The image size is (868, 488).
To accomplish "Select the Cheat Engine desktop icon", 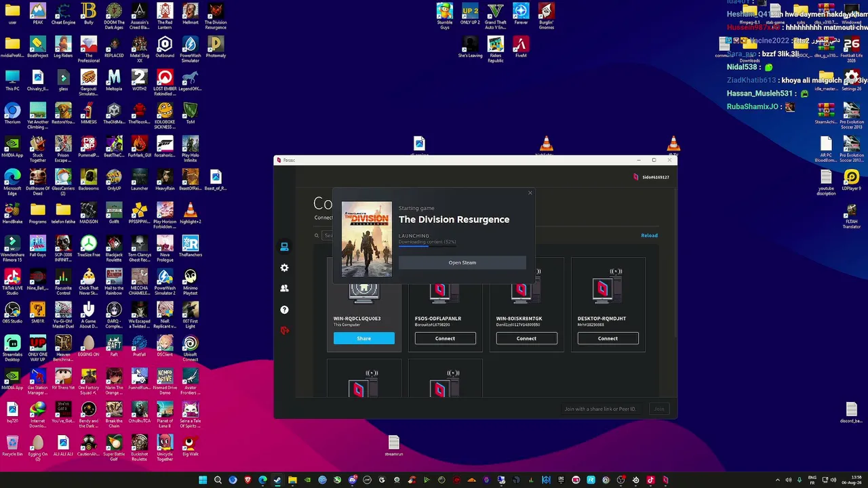I will (x=63, y=15).
